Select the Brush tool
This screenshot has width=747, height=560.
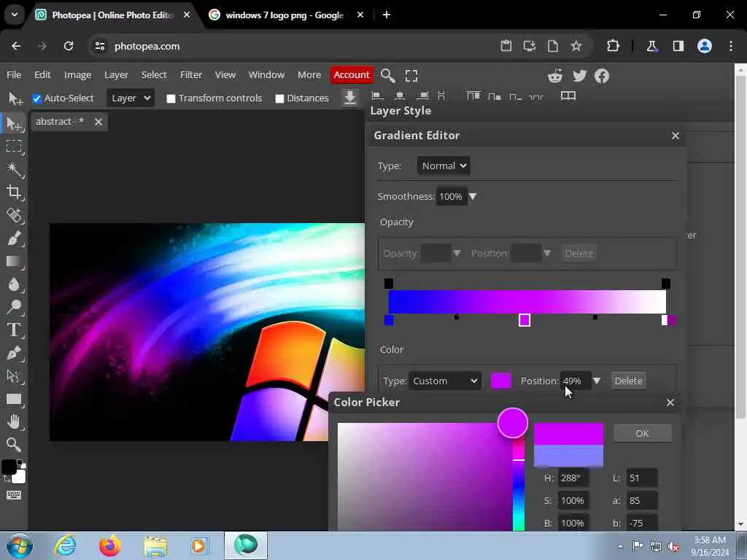[x=14, y=238]
